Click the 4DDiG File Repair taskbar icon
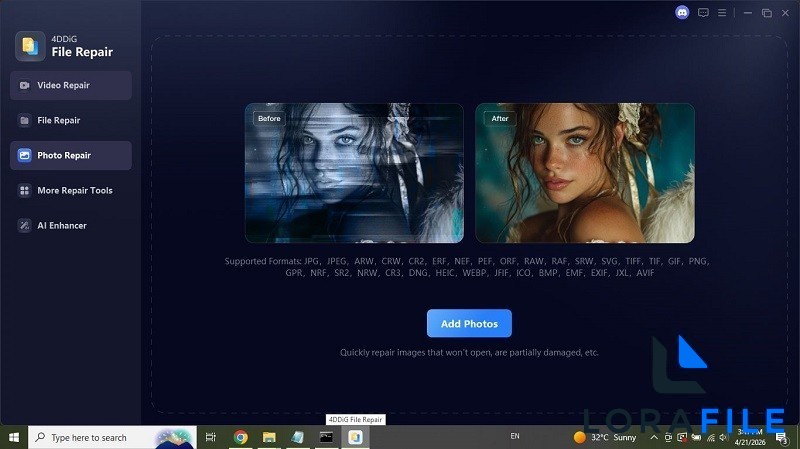The height and width of the screenshot is (449, 800). [x=355, y=437]
